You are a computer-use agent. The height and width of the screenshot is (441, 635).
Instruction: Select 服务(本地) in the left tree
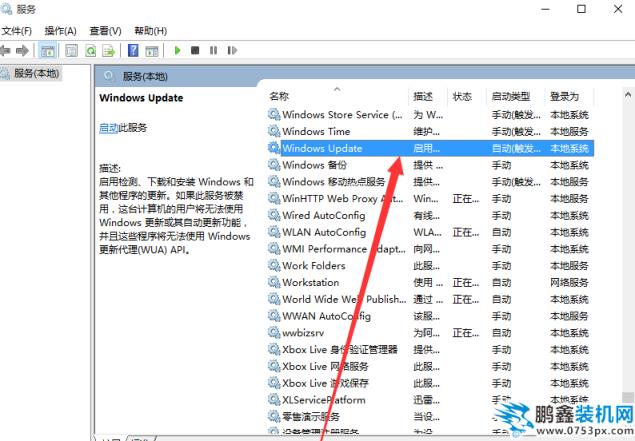[36, 73]
